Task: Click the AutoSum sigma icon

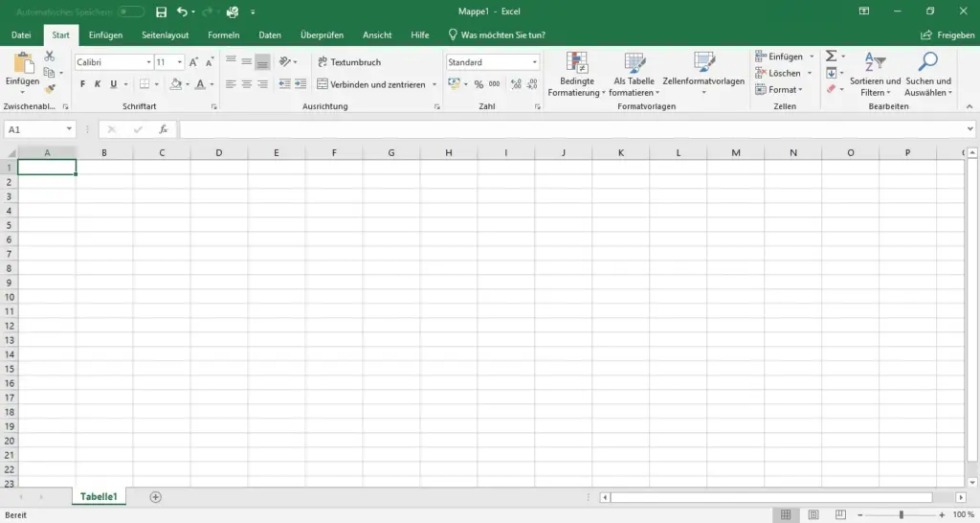Action: click(831, 57)
